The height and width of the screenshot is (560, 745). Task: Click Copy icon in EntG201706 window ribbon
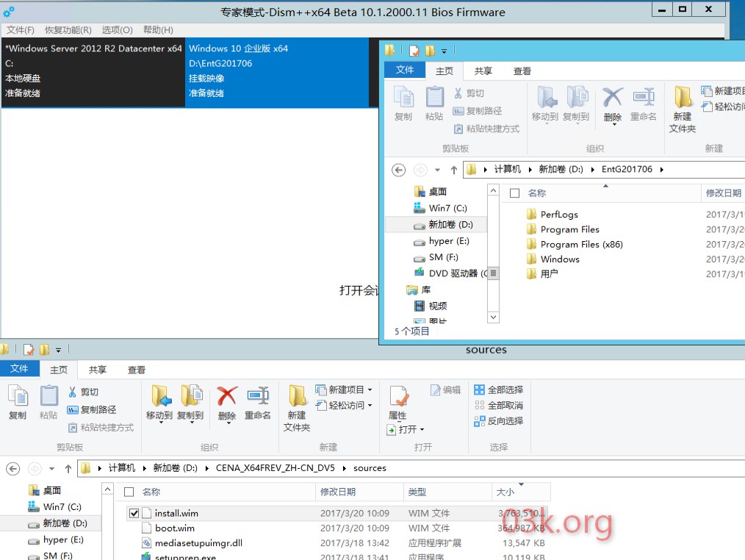tap(404, 97)
